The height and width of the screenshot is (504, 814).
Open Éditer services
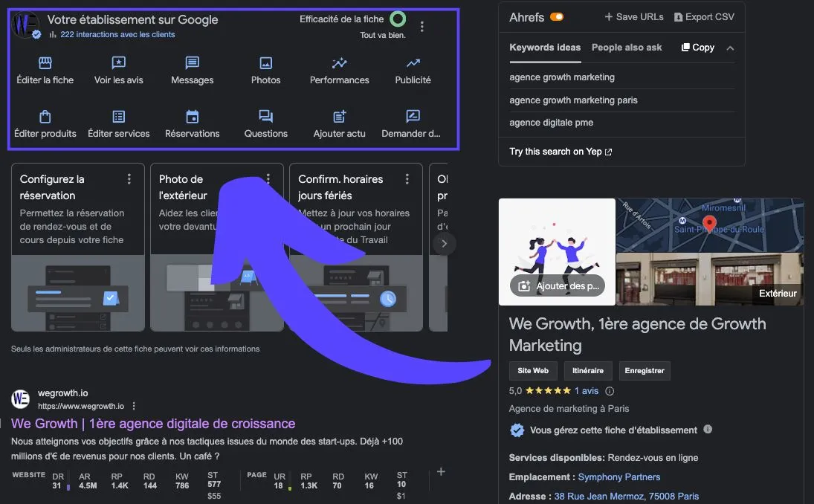coord(118,125)
